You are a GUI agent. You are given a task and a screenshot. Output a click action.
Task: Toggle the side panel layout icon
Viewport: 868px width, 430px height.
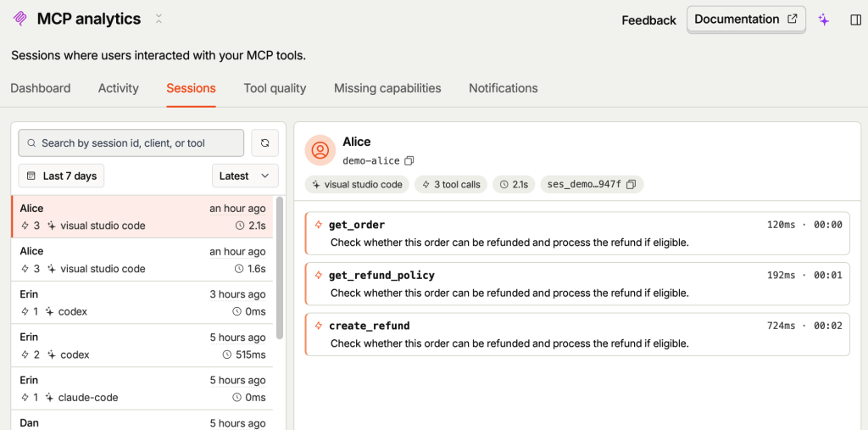(855, 20)
